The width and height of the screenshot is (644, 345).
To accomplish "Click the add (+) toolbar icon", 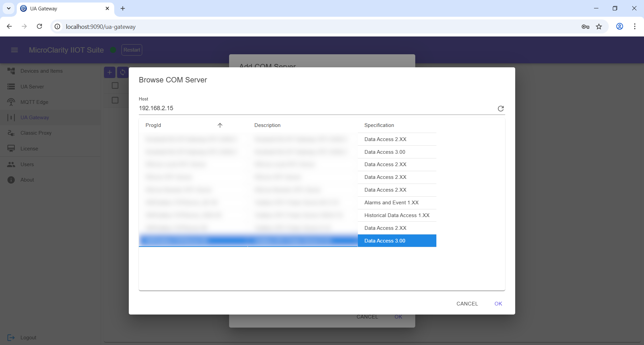I will (x=110, y=72).
